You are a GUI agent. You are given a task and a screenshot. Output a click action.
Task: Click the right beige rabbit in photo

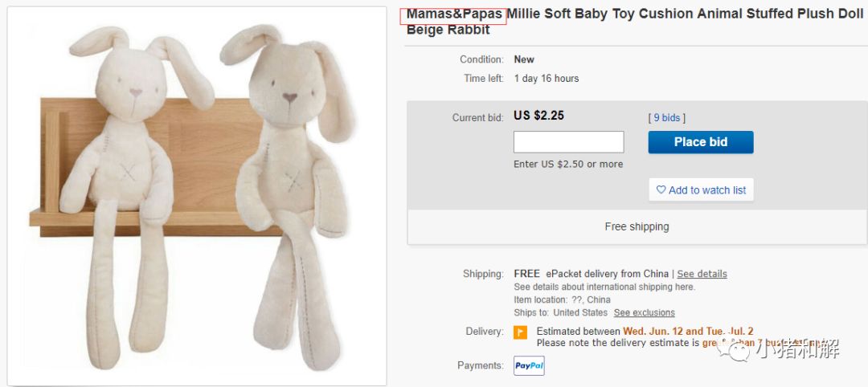click(x=291, y=193)
